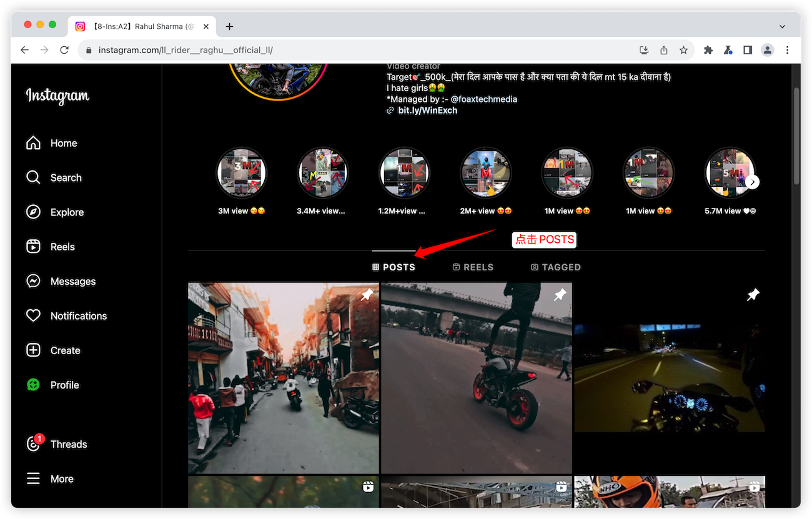812x519 pixels.
Task: Open the browser extensions puzzle icon
Action: pos(708,50)
